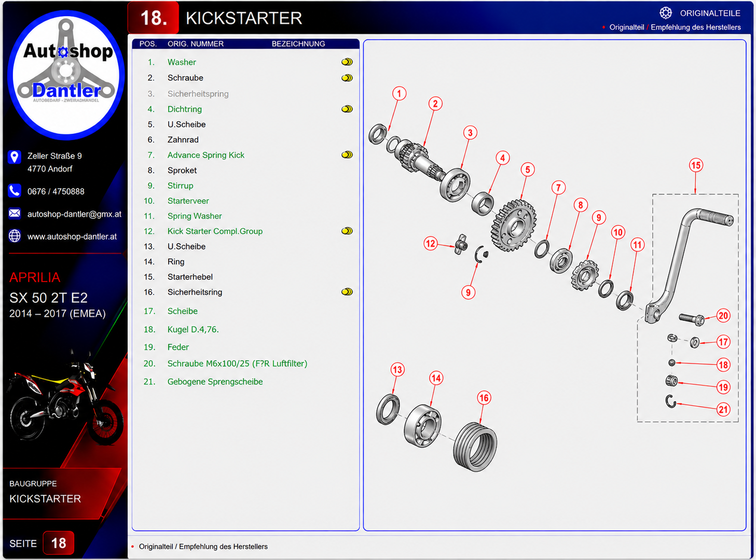Select the Sicherheitsring part name
The height and width of the screenshot is (560, 756).
(x=195, y=292)
